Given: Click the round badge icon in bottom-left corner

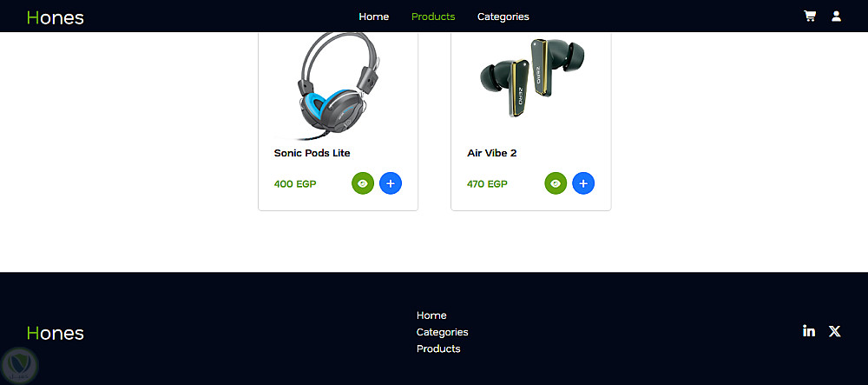Looking at the screenshot, I should [20, 365].
